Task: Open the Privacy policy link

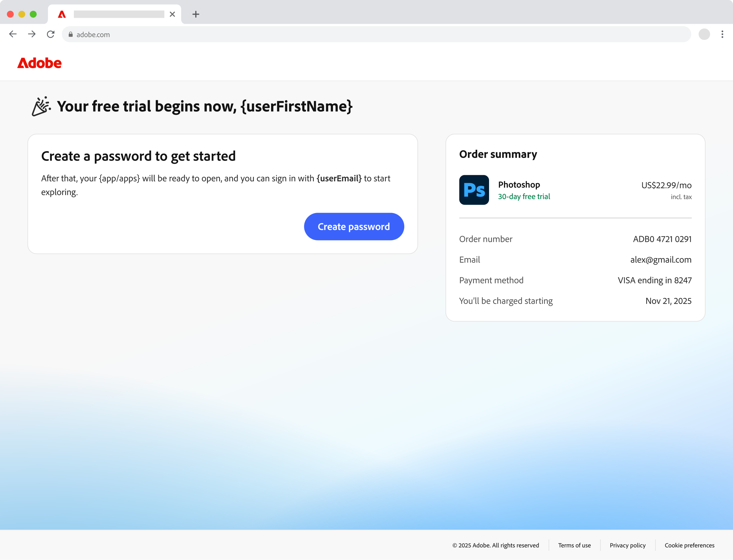Action: coord(628,545)
